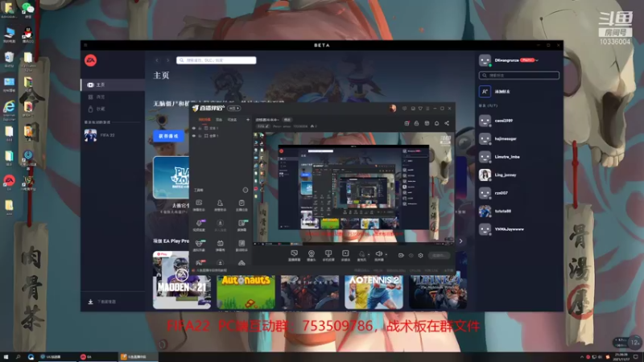Launch FIFA 22 from recent games list
The image size is (644, 362).
click(x=113, y=135)
